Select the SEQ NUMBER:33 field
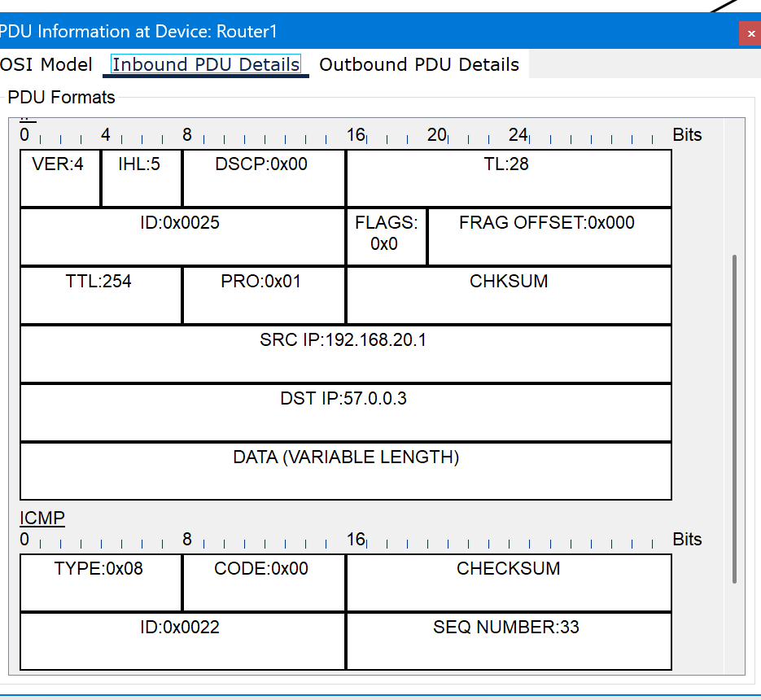Image resolution: width=761 pixels, height=700 pixels. (x=510, y=641)
